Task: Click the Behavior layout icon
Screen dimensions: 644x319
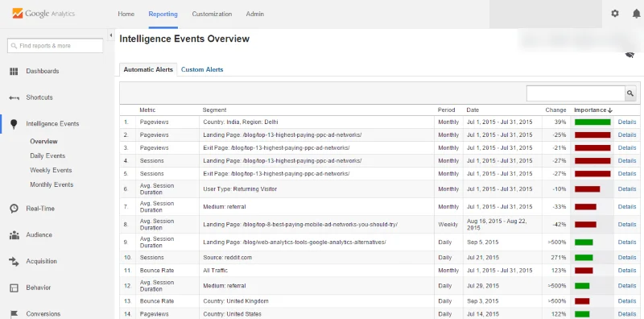Action: (x=14, y=288)
